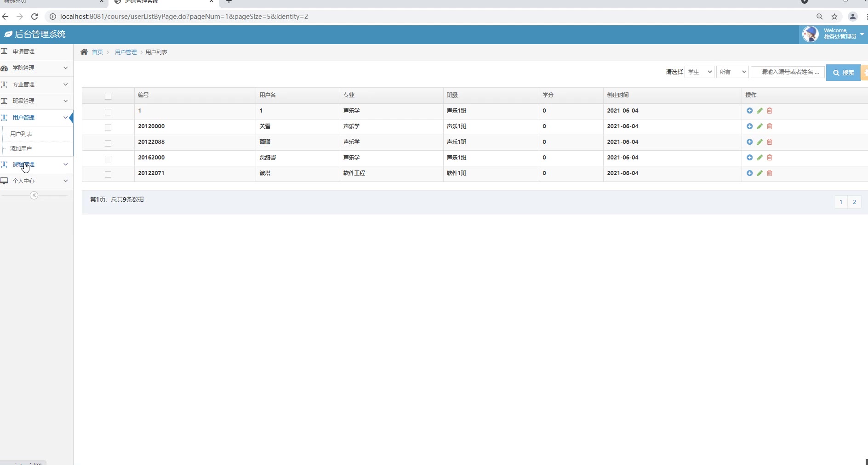Edit user 20122071 with the pencil icon
Viewport: 868px width, 465px height.
click(x=759, y=173)
